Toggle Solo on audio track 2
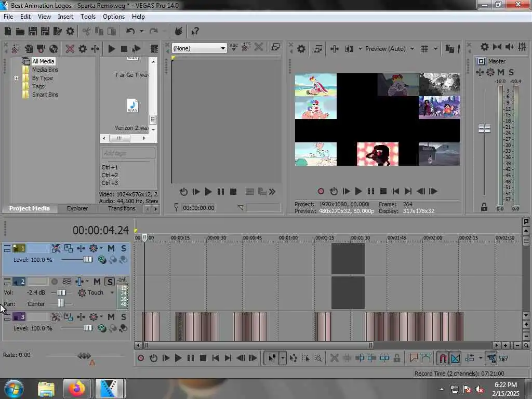Viewport: 532px width, 399px height. coord(110,282)
